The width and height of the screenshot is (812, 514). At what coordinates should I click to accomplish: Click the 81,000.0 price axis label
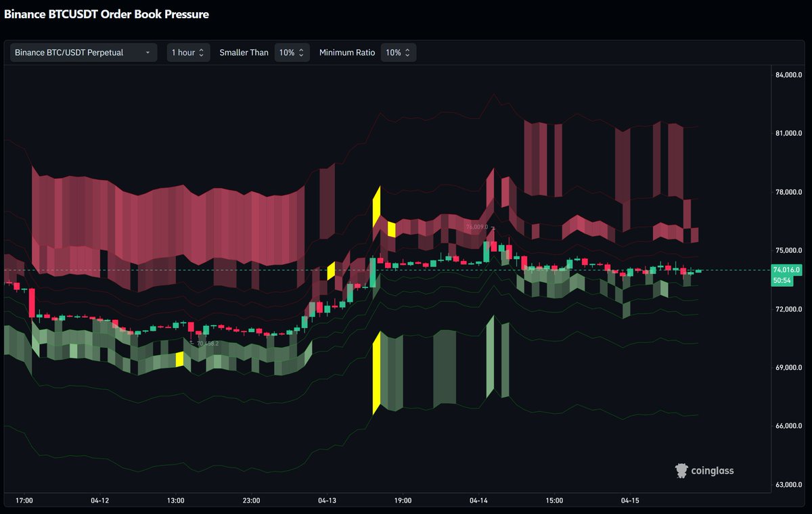tap(789, 133)
